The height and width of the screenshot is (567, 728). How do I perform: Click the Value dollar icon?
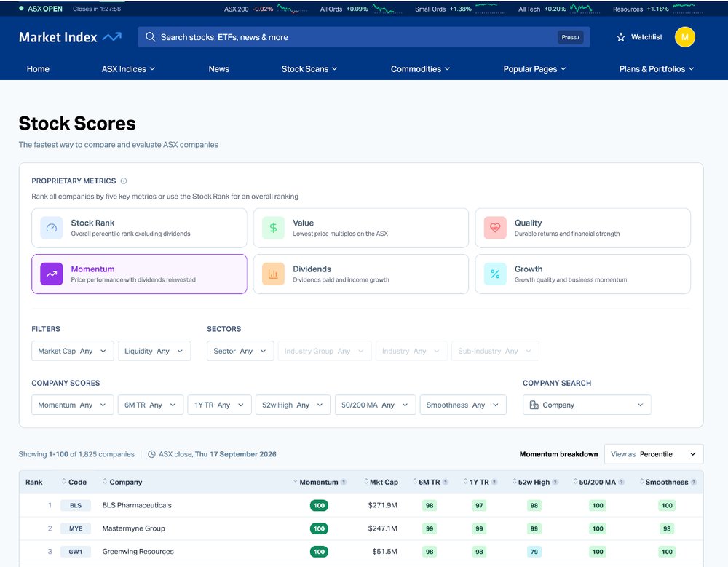tap(273, 228)
